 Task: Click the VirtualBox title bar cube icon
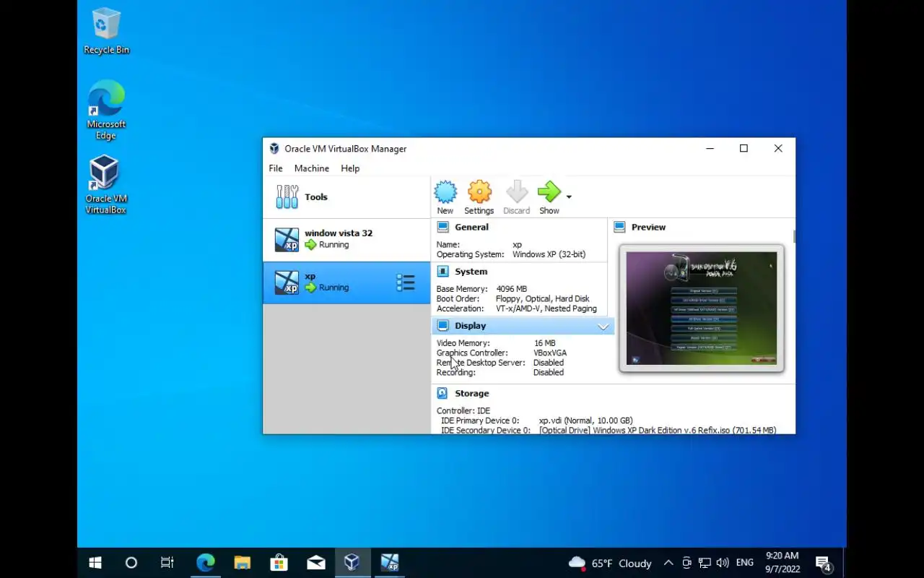[274, 149]
